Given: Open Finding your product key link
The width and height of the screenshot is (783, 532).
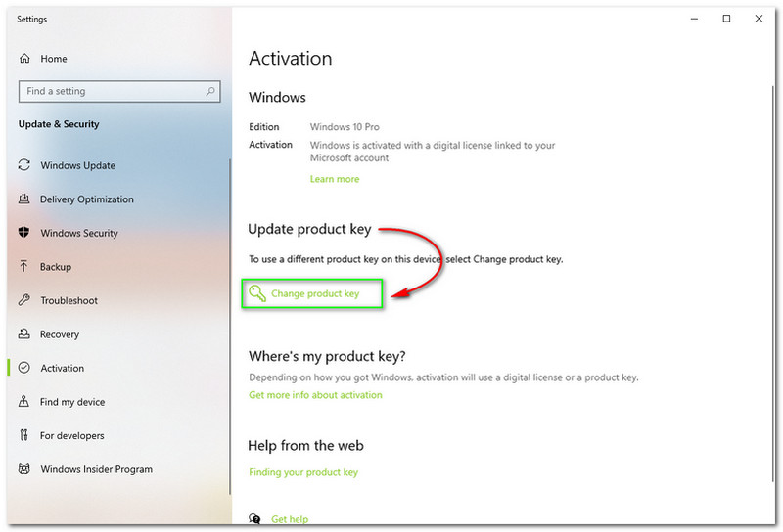Looking at the screenshot, I should 303,472.
